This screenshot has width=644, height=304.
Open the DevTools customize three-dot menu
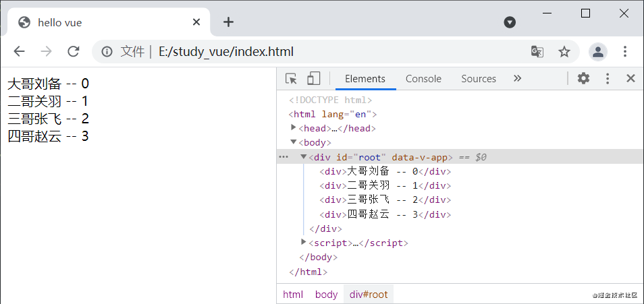[608, 78]
